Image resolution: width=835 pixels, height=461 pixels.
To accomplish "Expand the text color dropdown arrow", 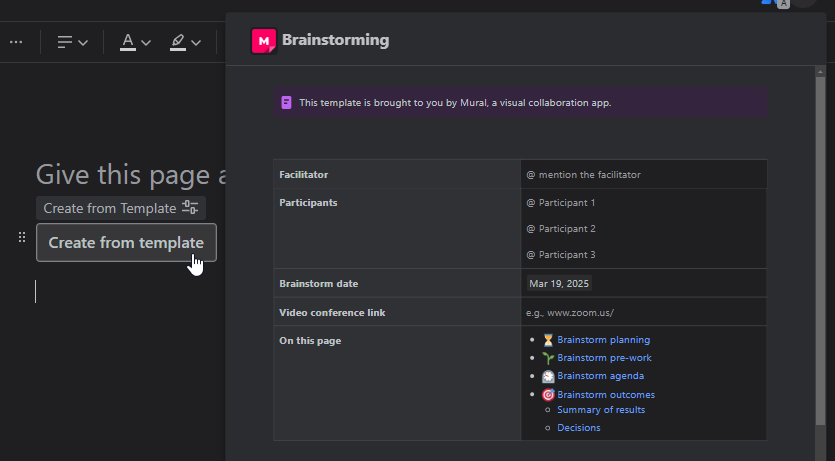I will tap(146, 43).
